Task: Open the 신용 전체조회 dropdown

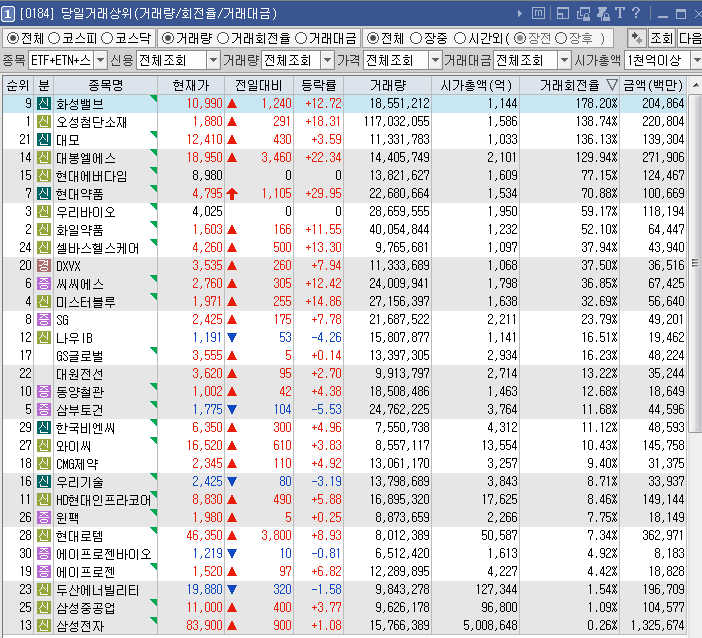Action: click(x=214, y=60)
